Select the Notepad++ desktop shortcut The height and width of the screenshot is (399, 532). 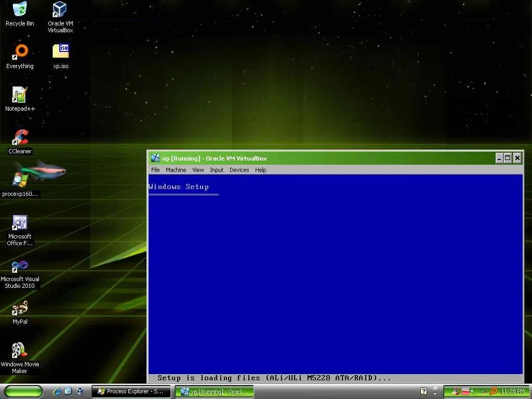point(20,99)
